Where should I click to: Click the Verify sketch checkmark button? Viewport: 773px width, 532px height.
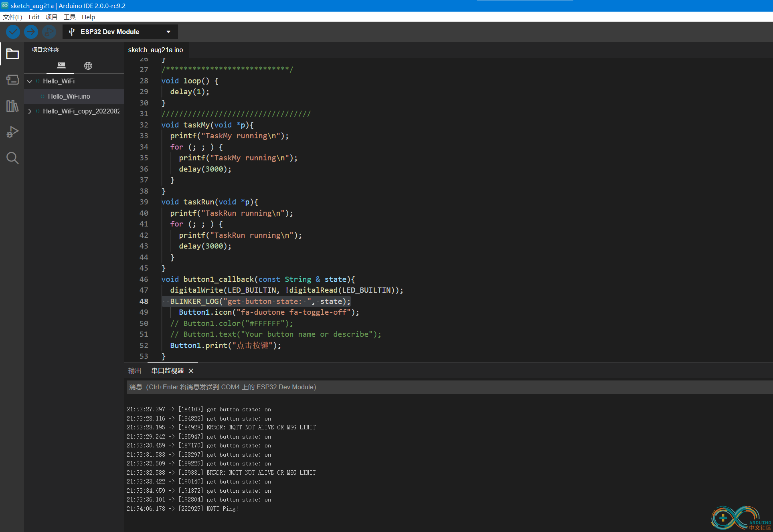pyautogui.click(x=13, y=32)
